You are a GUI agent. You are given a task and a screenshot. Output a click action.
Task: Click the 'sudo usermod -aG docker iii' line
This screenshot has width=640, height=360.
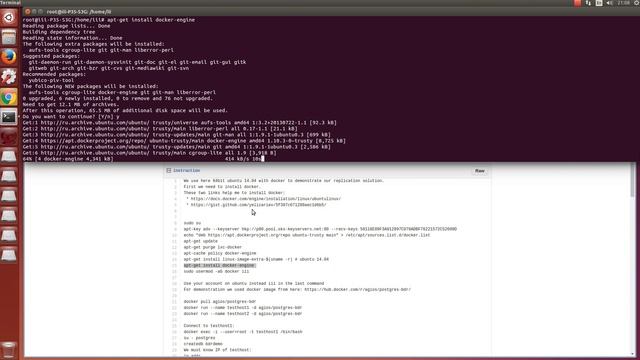point(216,271)
